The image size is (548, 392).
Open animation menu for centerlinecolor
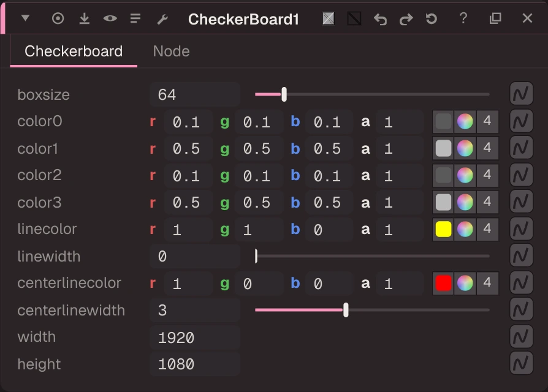click(x=521, y=282)
